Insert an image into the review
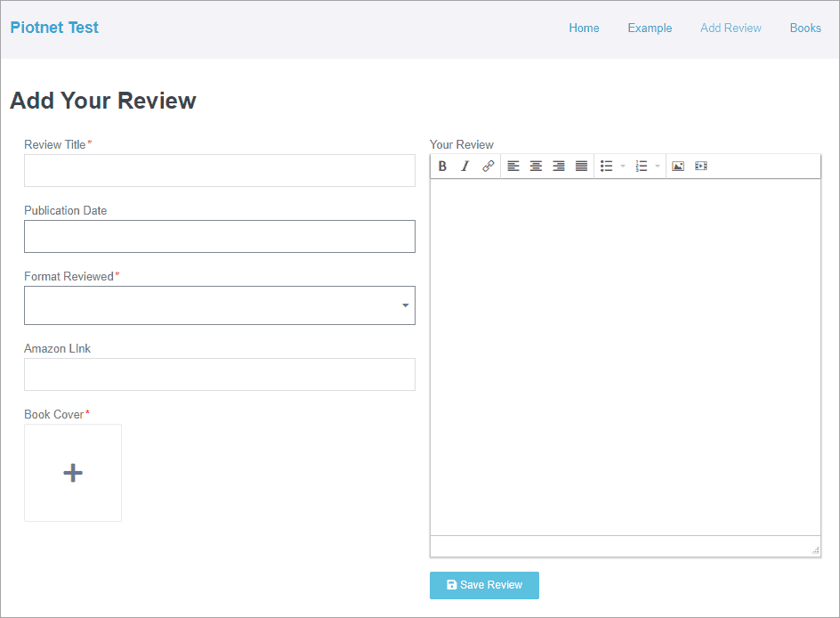The image size is (840, 618). click(678, 166)
